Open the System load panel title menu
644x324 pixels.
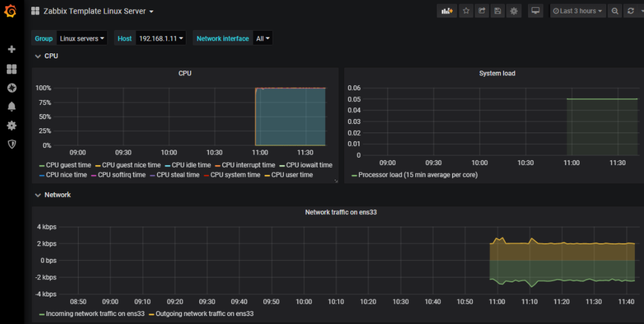497,73
